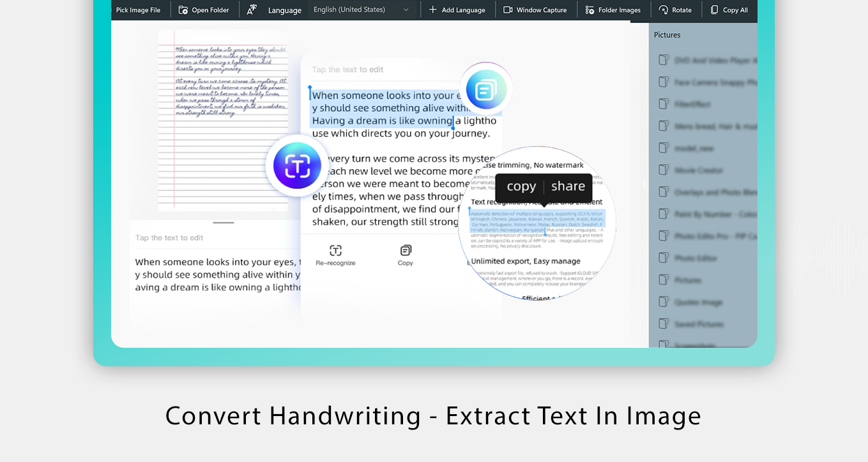The width and height of the screenshot is (868, 462).
Task: Click the Re-recognize icon below the text
Action: click(x=335, y=251)
